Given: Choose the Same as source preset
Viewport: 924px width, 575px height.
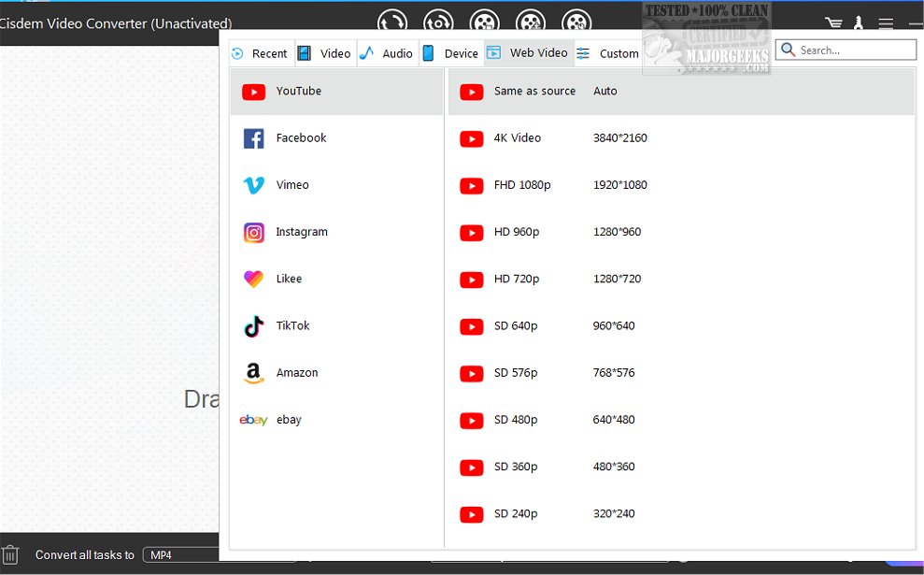Looking at the screenshot, I should tap(681, 92).
